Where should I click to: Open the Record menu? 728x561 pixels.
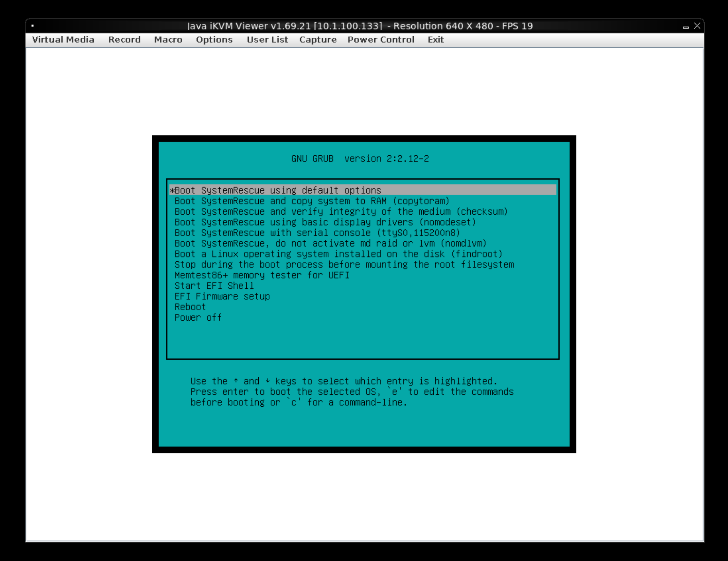(x=125, y=40)
